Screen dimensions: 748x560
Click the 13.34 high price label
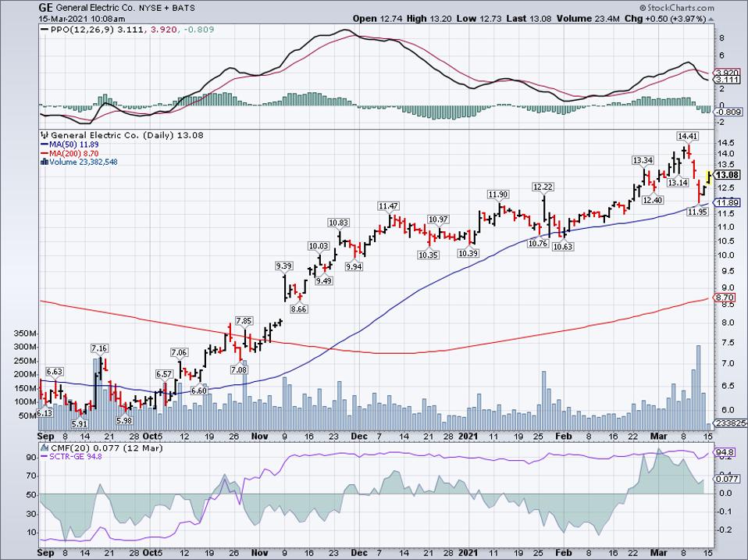click(642, 160)
